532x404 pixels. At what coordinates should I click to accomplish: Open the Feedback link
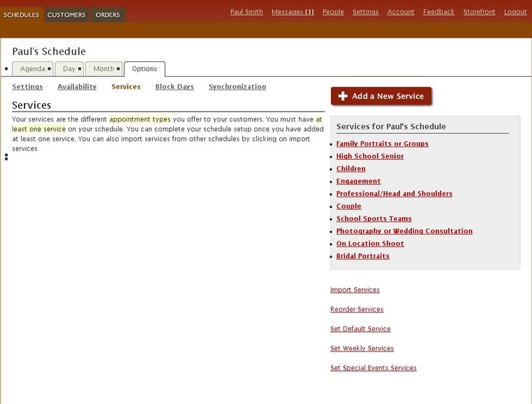coord(438,12)
